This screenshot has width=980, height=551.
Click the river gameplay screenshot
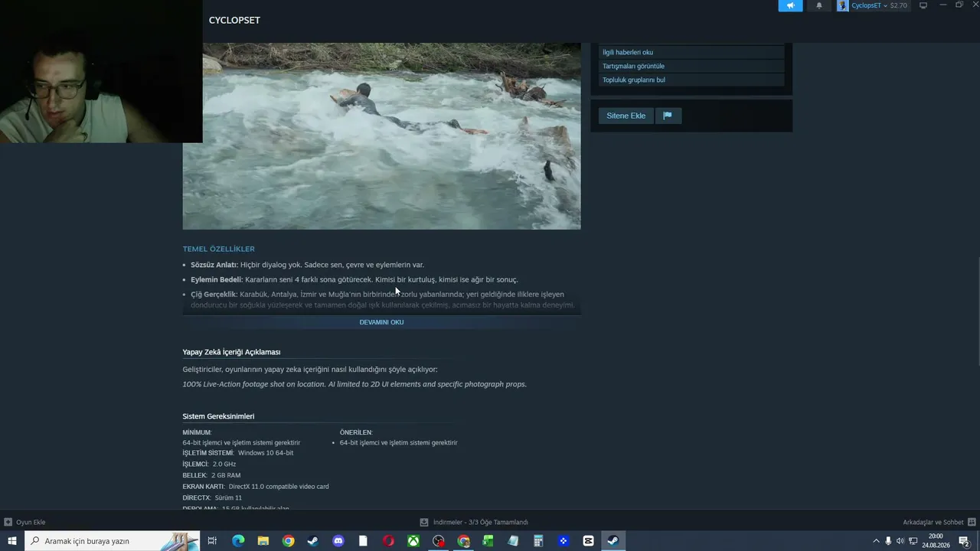coord(381,136)
